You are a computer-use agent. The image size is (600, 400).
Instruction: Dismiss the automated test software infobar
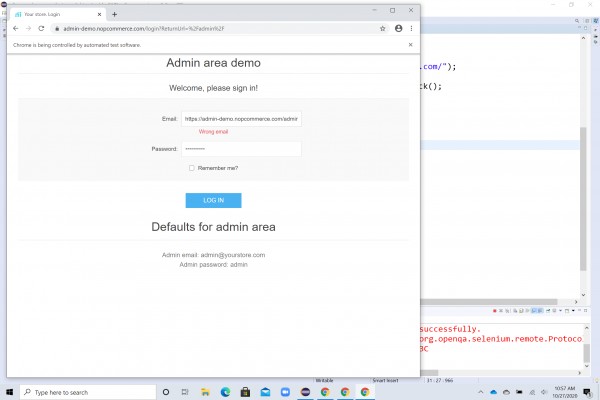click(410, 45)
